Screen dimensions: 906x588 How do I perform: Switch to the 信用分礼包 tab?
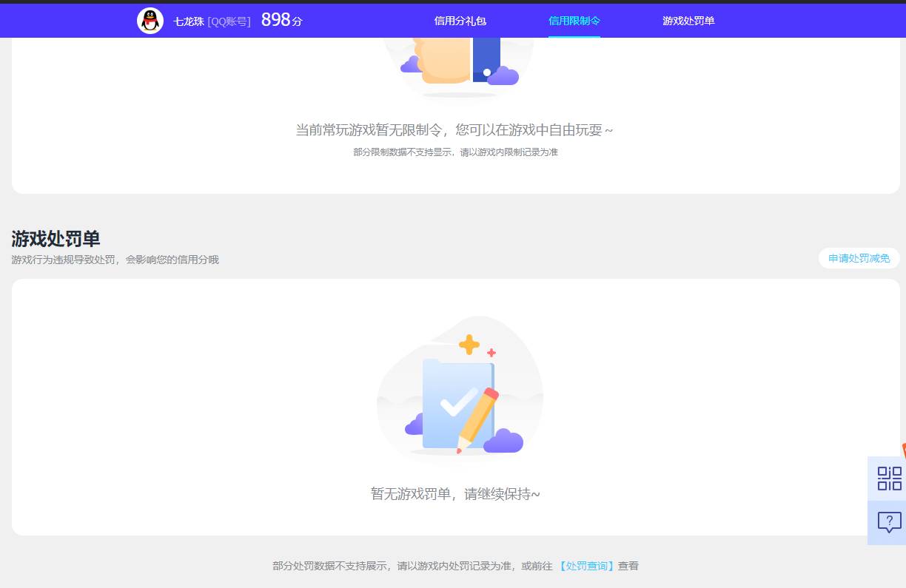coord(459,21)
